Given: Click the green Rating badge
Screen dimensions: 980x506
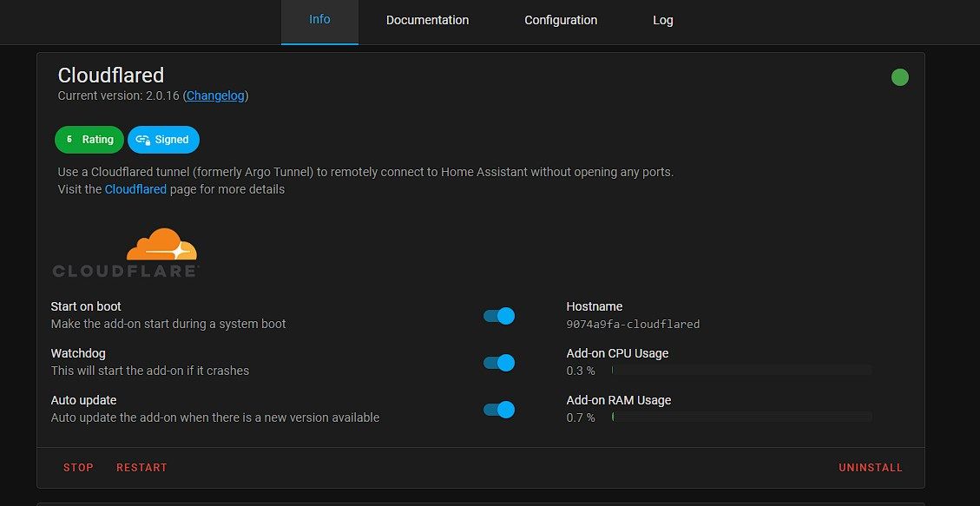Looking at the screenshot, I should pos(90,140).
